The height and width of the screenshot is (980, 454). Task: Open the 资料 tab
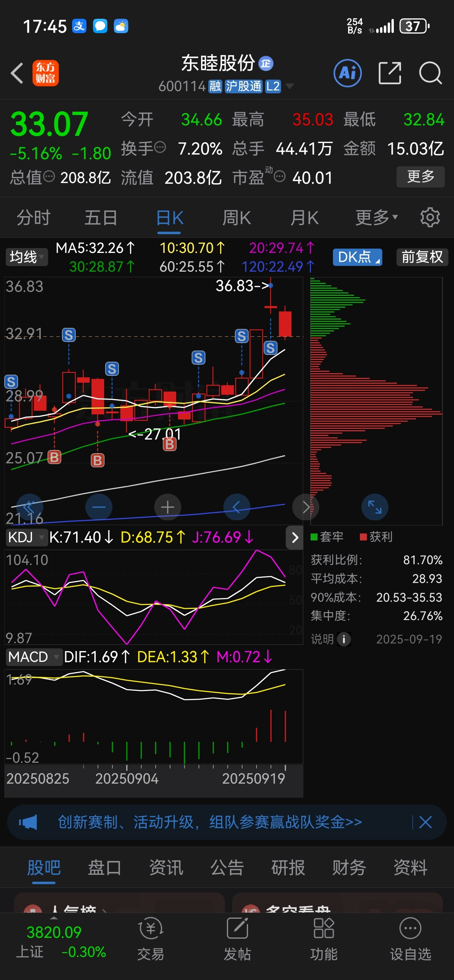click(x=410, y=868)
